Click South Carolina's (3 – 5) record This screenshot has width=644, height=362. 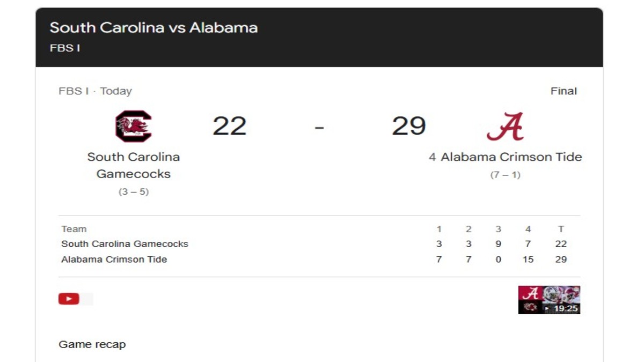click(133, 191)
